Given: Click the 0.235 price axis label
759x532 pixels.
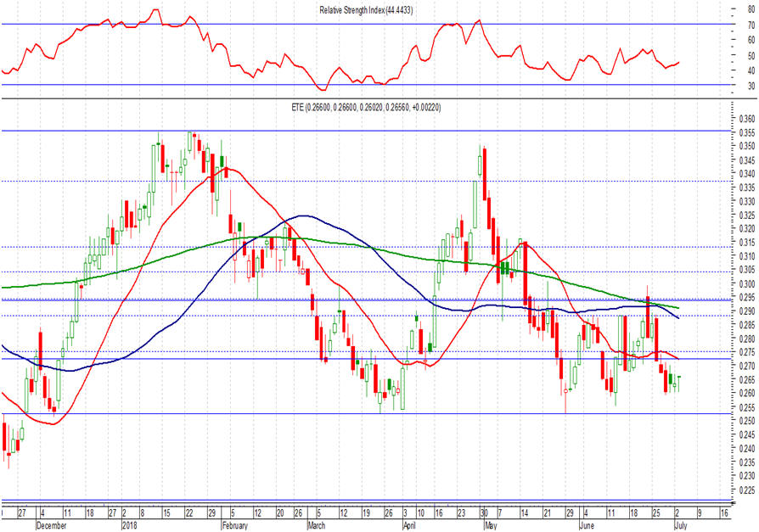Looking at the screenshot, I should [x=747, y=462].
